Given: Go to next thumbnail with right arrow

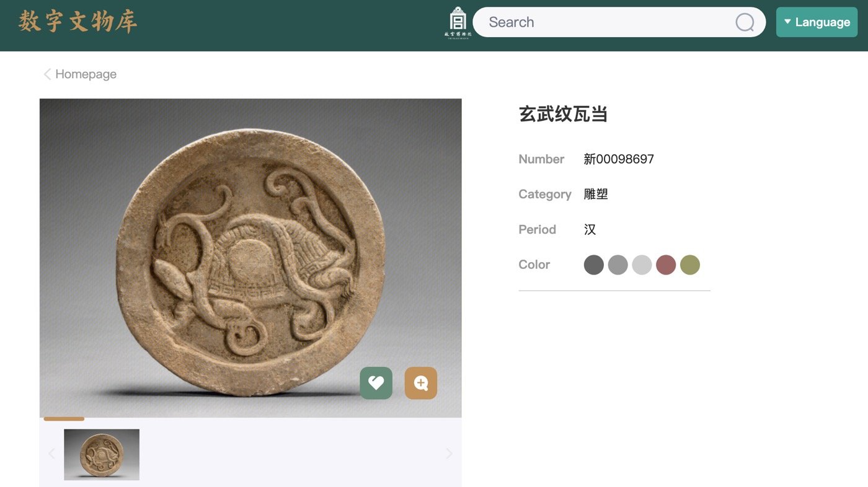Looking at the screenshot, I should point(449,454).
